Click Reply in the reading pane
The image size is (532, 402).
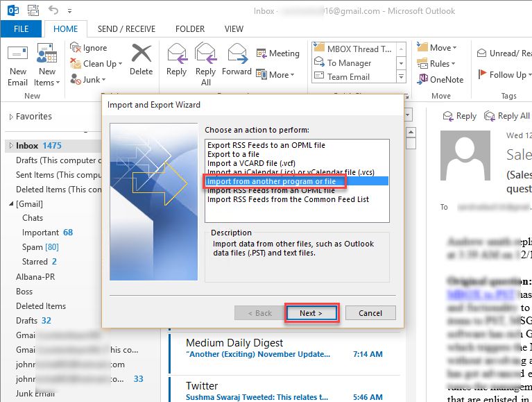tap(459, 116)
